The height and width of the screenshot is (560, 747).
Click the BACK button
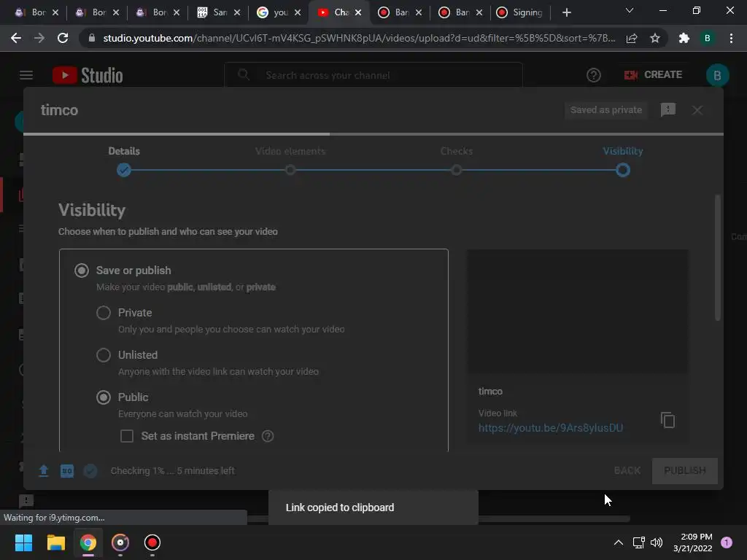[x=627, y=471]
